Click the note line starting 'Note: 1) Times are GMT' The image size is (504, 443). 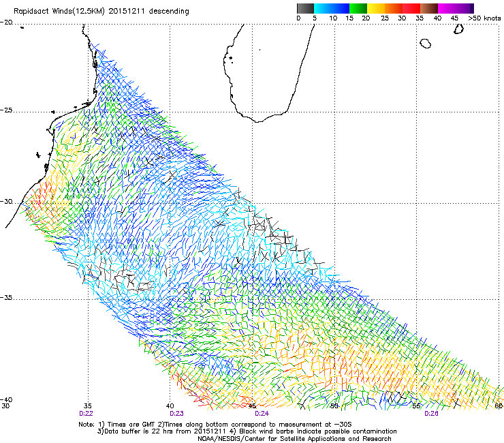[x=215, y=425]
